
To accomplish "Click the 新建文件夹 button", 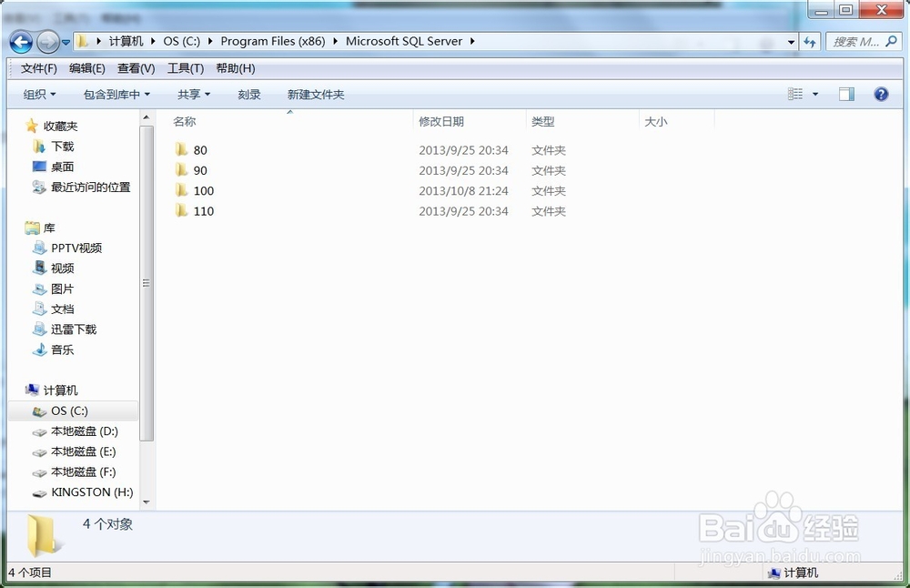I will (316, 94).
